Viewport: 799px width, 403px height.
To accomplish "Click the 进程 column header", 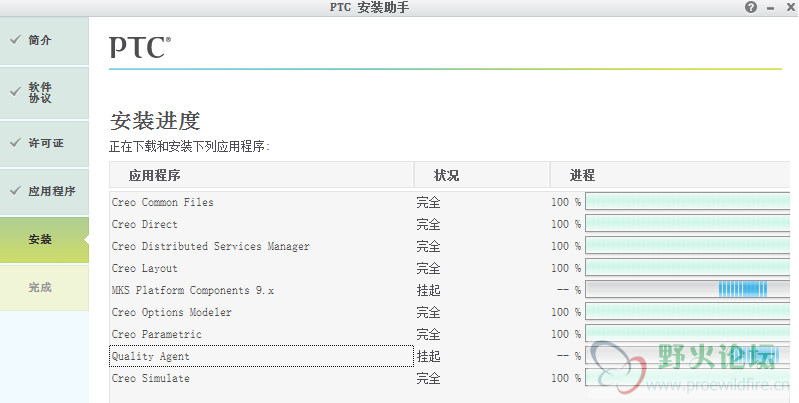I will pos(670,175).
